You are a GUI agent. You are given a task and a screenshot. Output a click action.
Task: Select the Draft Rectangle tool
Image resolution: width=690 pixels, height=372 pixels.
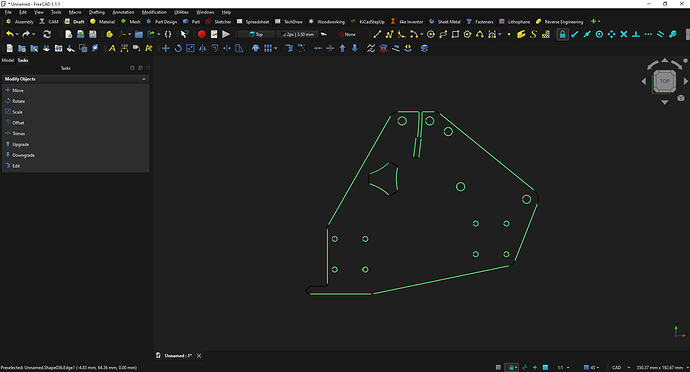pyautogui.click(x=455, y=34)
